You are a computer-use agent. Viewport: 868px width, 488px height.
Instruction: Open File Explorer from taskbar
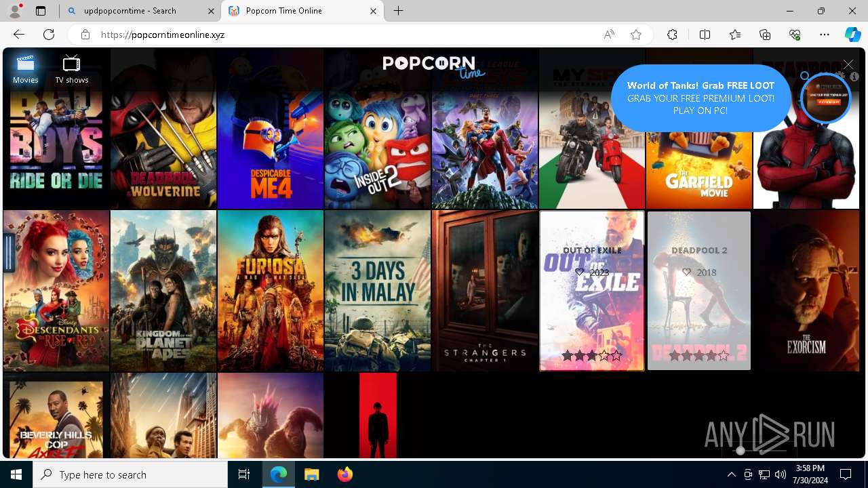(x=311, y=474)
